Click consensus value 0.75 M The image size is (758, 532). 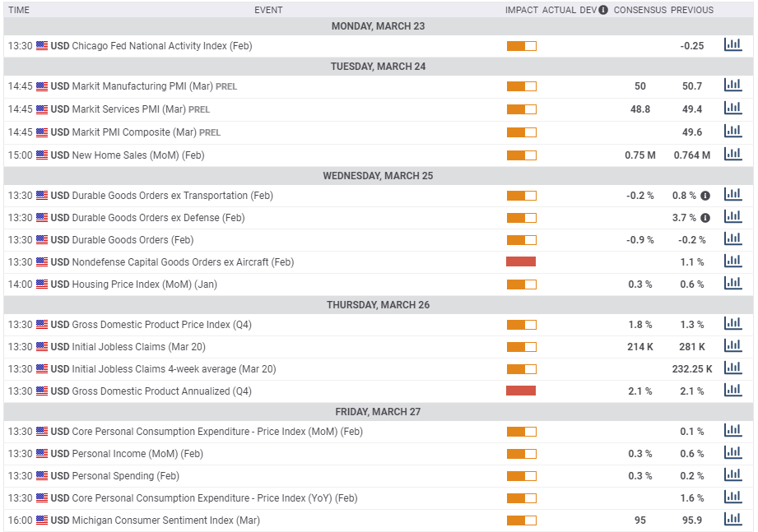point(640,155)
